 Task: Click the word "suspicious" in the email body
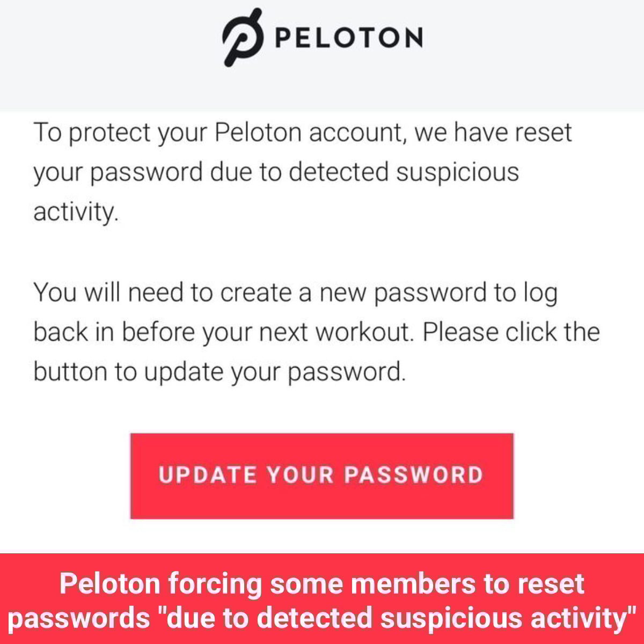457,173
